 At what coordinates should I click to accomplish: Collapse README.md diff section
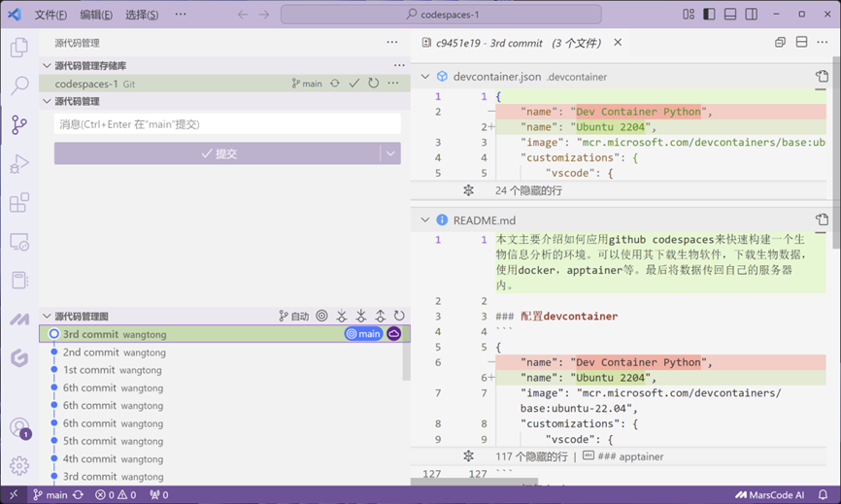(x=425, y=219)
